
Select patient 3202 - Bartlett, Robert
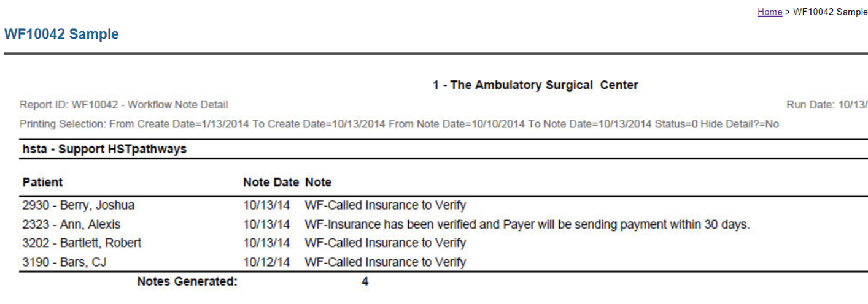82,243
